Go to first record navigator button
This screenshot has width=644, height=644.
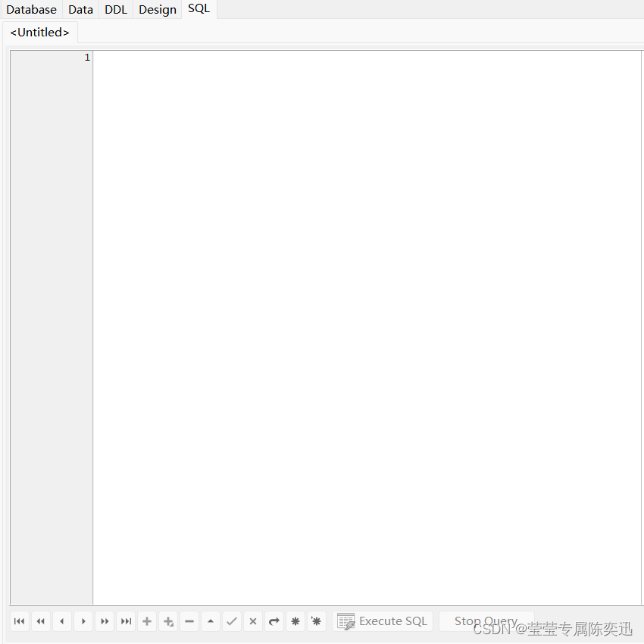19,621
